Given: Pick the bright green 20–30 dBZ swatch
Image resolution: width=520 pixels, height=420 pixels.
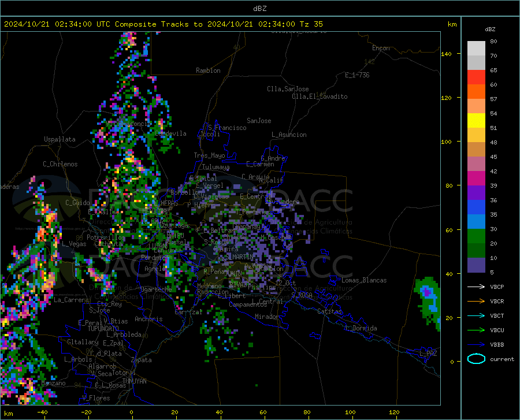Looking at the screenshot, I should click(x=476, y=236).
